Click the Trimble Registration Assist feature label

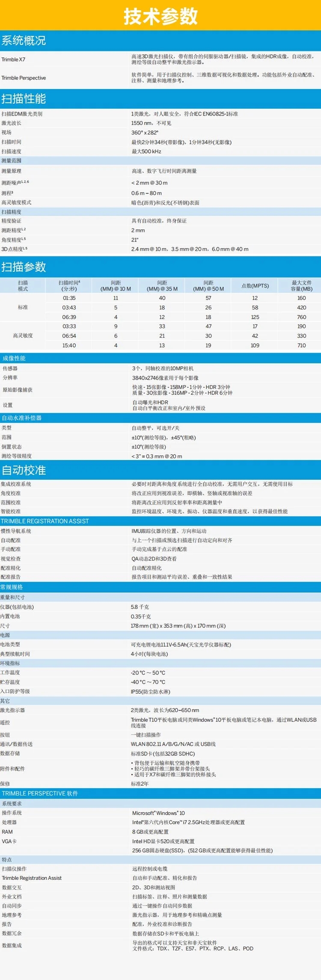click(x=32, y=878)
